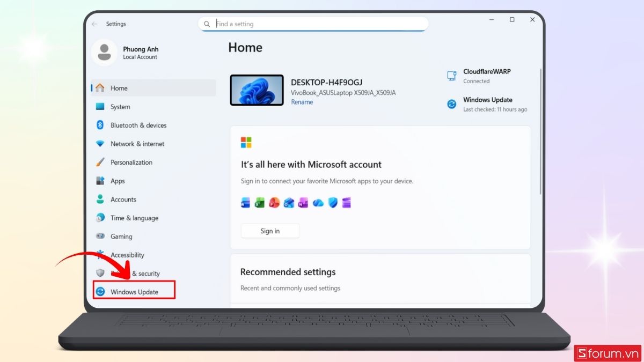
Task: Switch to the System settings section
Action: pyautogui.click(x=119, y=106)
